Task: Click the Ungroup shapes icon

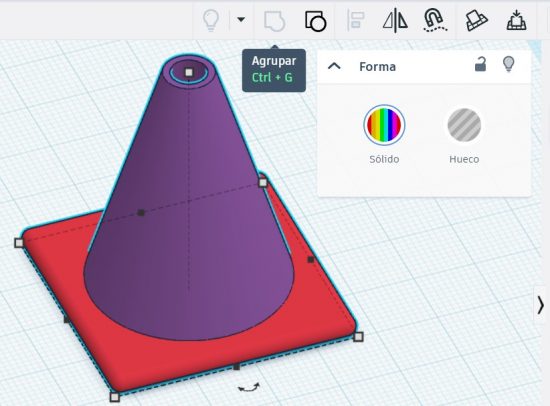Action: click(315, 21)
